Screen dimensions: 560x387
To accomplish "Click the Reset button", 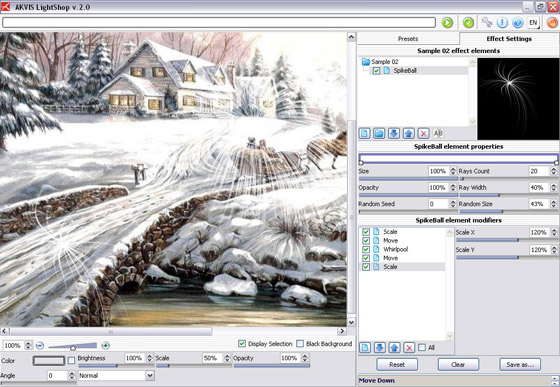I will coord(397,365).
